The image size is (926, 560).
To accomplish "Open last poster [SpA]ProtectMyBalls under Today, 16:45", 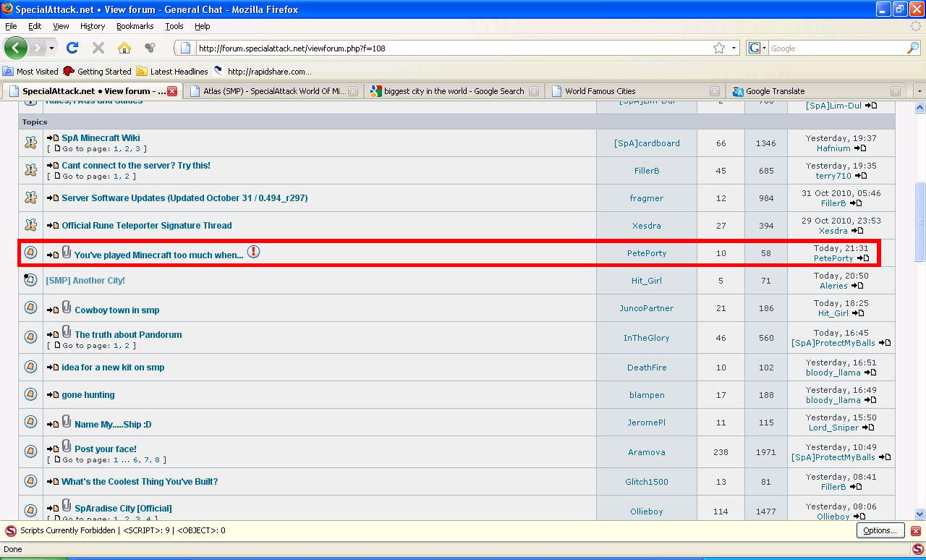I will pyautogui.click(x=833, y=343).
